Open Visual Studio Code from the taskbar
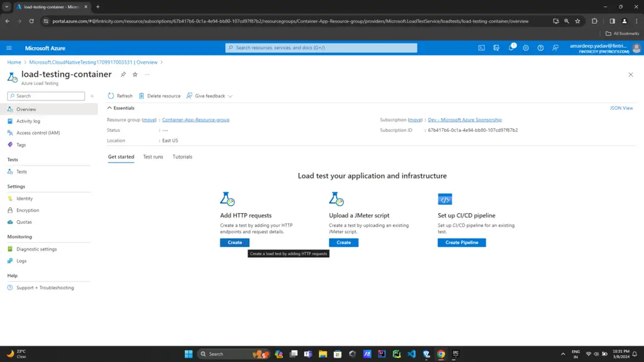This screenshot has width=644, height=362. pyautogui.click(x=411, y=354)
